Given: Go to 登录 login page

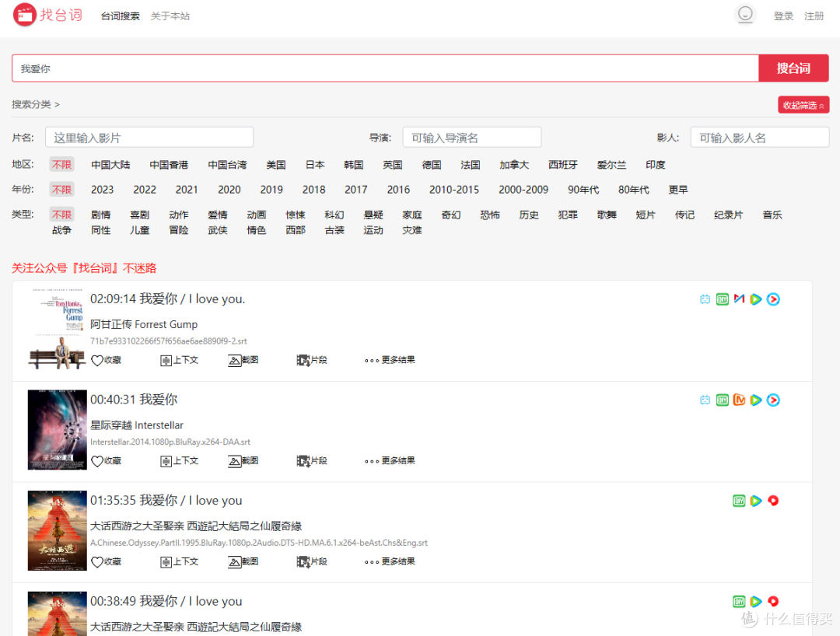Looking at the screenshot, I should [783, 16].
